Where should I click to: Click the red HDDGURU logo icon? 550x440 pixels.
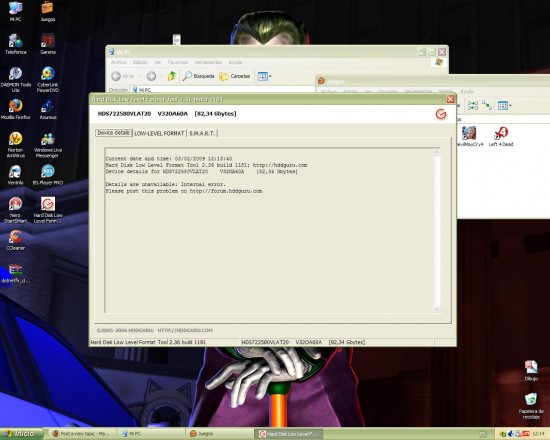(441, 114)
